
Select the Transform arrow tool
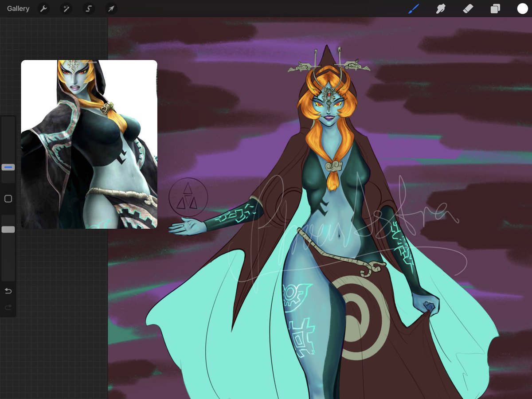(111, 8)
